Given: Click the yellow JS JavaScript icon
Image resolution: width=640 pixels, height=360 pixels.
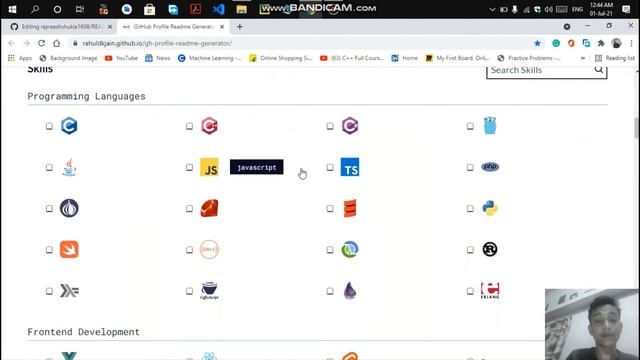Looking at the screenshot, I should 209,167.
